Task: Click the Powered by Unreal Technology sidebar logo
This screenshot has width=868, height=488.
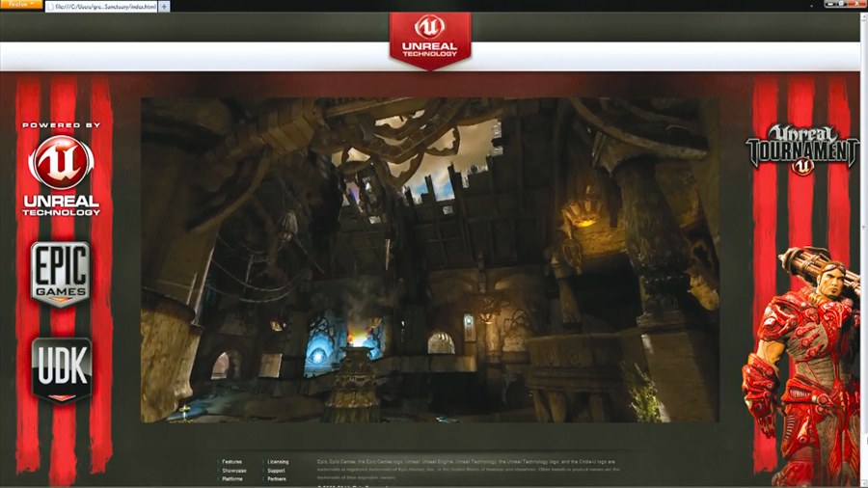Action: [61, 174]
